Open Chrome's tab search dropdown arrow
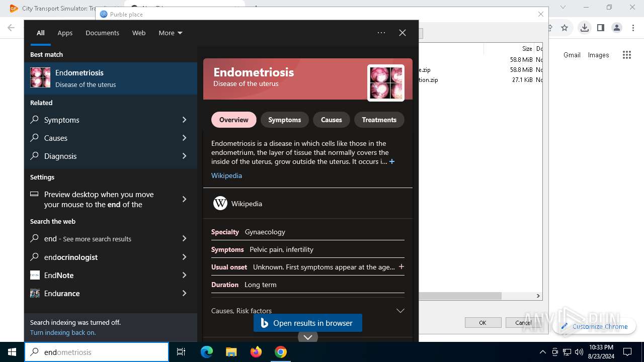Viewport: 644px width, 362px height. click(x=563, y=7)
